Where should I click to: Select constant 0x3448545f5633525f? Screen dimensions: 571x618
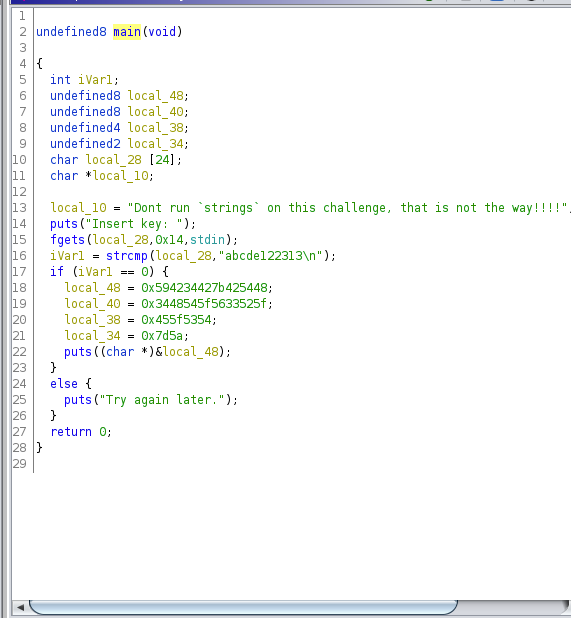point(205,304)
